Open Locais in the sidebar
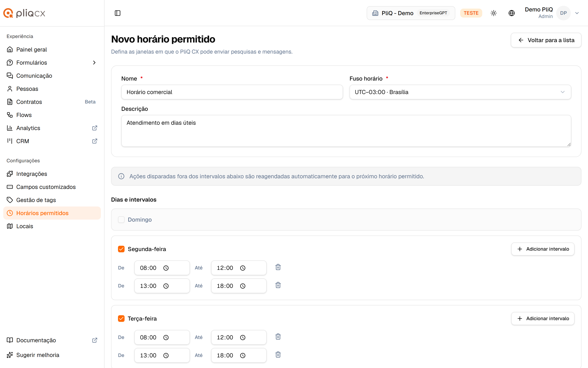This screenshot has width=588, height=368. (x=52, y=226)
